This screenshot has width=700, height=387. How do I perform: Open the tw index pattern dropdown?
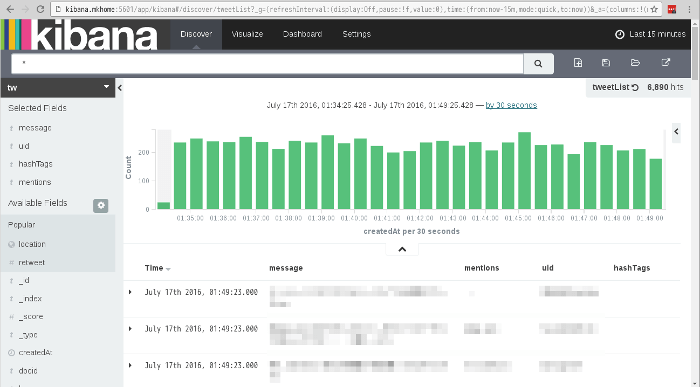(58, 87)
